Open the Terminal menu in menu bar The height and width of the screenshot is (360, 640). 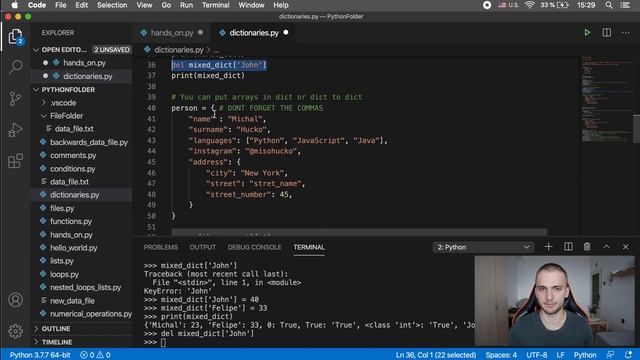tap(216, 5)
